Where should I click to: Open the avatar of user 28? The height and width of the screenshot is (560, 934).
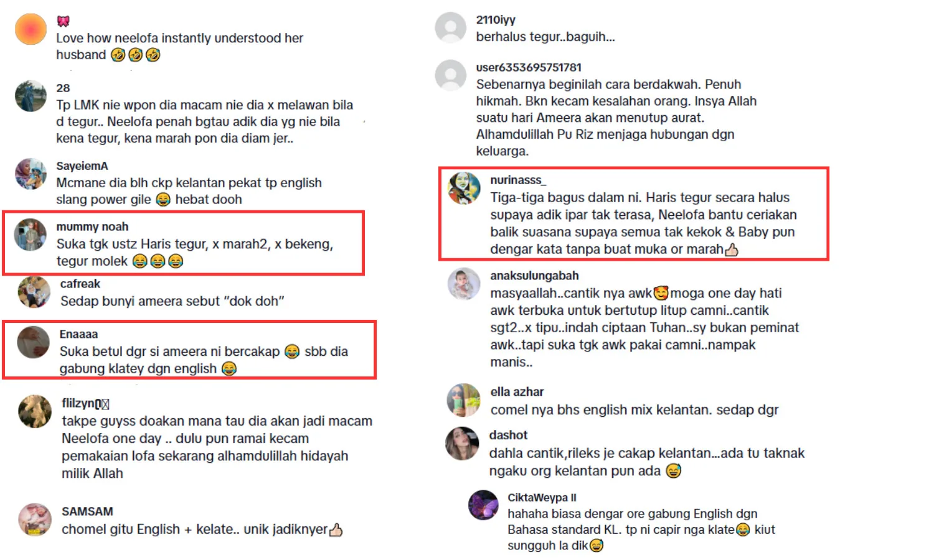31,96
